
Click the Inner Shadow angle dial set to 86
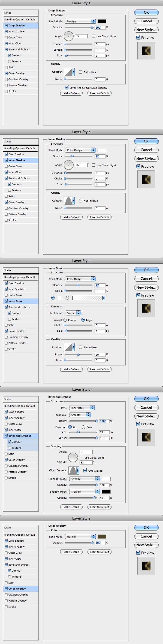pos(69,164)
